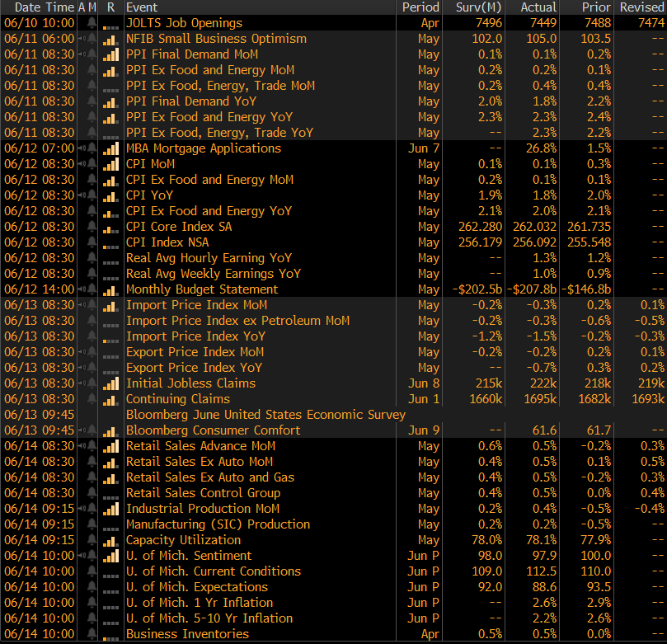Select the Business Inventories event row

[187, 634]
